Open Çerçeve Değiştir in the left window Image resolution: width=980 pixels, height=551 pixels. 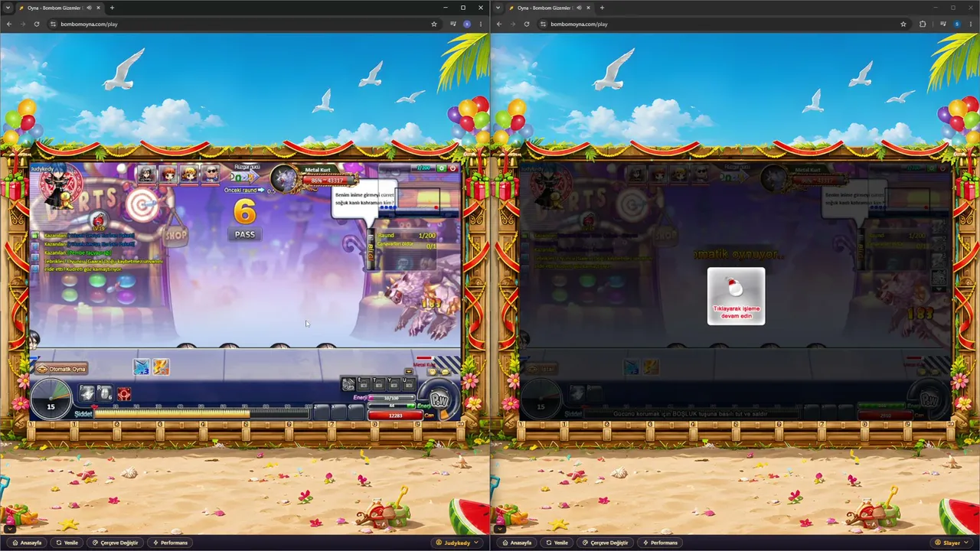point(114,543)
